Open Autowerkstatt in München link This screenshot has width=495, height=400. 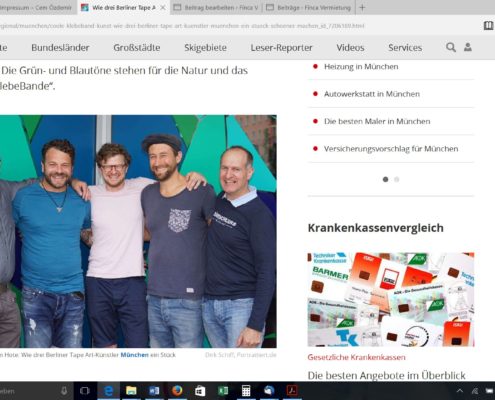point(372,94)
